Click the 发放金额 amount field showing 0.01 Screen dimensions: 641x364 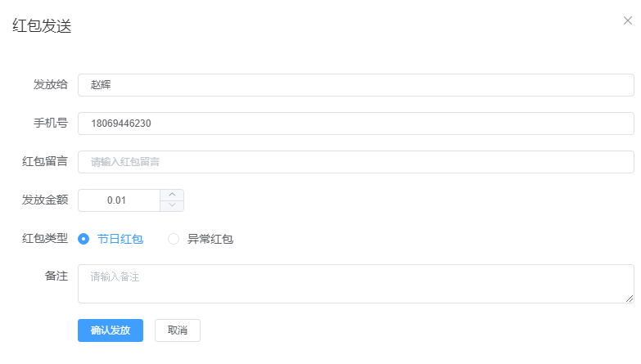[120, 200]
